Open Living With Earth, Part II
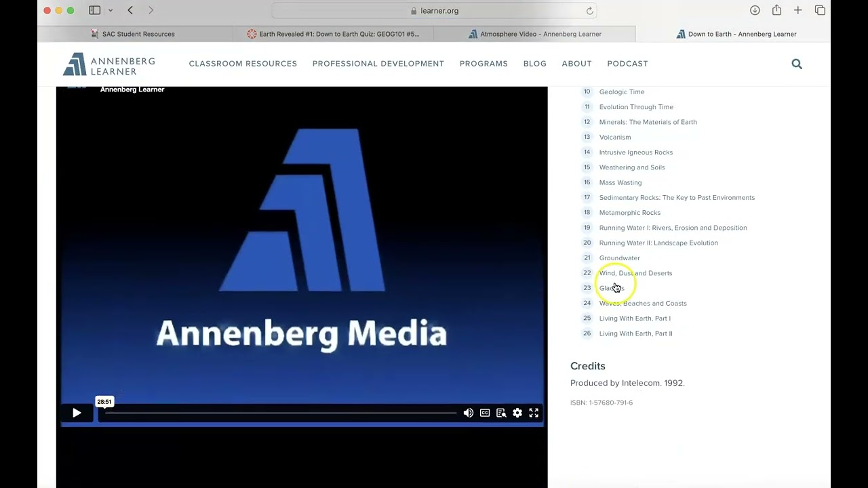This screenshot has width=868, height=488. click(x=636, y=333)
